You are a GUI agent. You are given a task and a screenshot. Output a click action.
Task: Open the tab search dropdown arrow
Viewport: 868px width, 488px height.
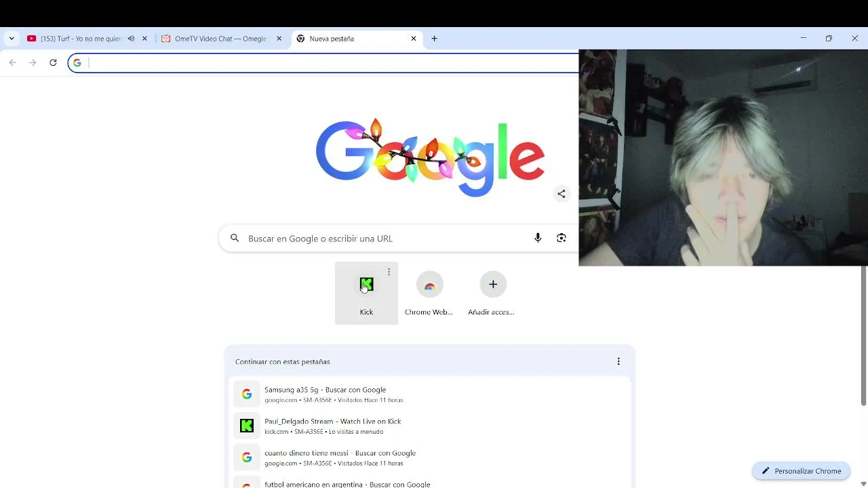pos(12,39)
